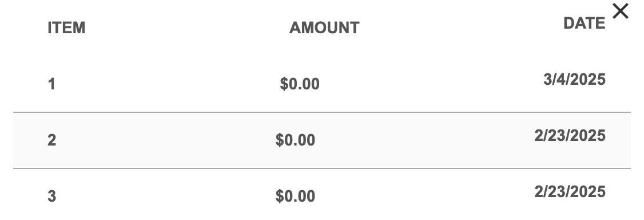
Task: Click the 2/23/2025 date in row 2
Action: pyautogui.click(x=570, y=135)
